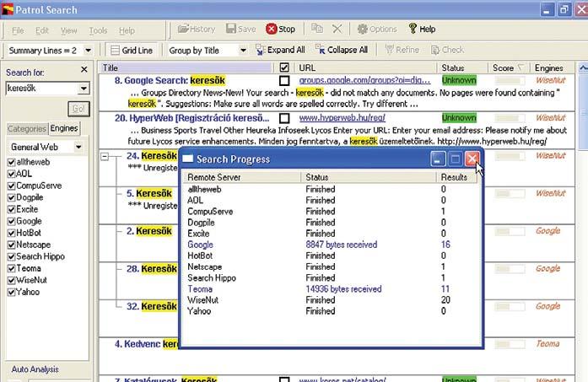Select the WiseNut row in Search Progress
The width and height of the screenshot is (588, 382).
pyautogui.click(x=332, y=300)
